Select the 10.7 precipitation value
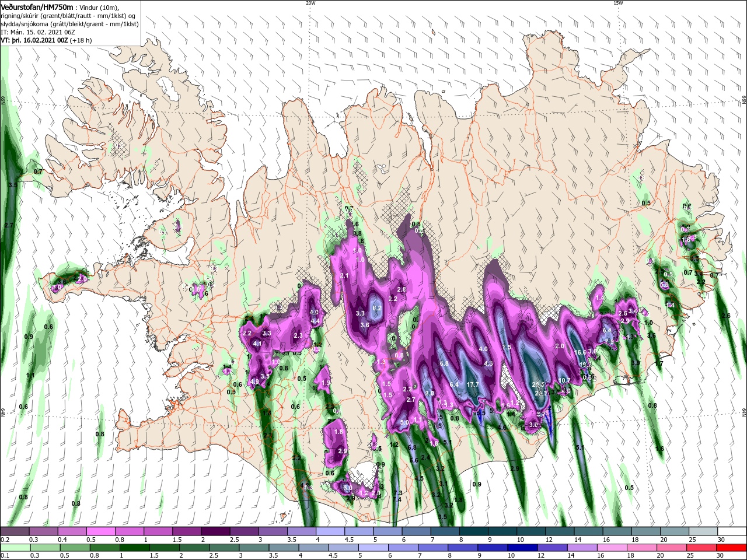This screenshot has width=747, height=560. point(564,380)
